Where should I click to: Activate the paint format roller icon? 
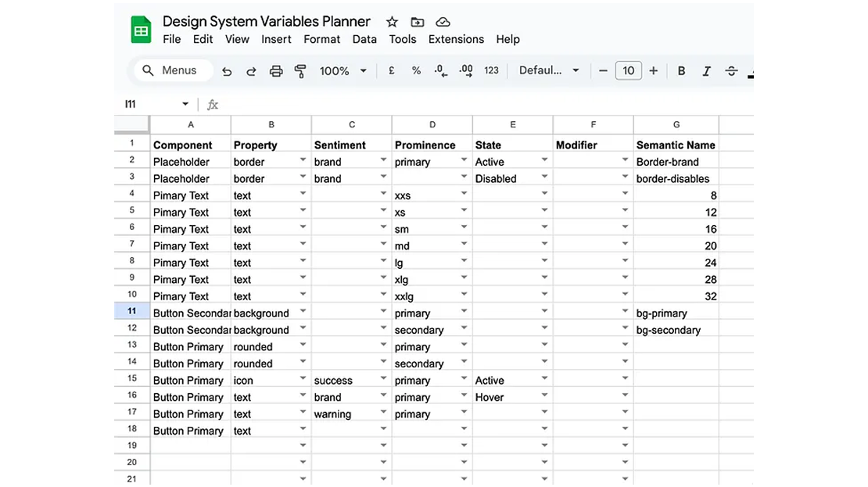click(300, 71)
